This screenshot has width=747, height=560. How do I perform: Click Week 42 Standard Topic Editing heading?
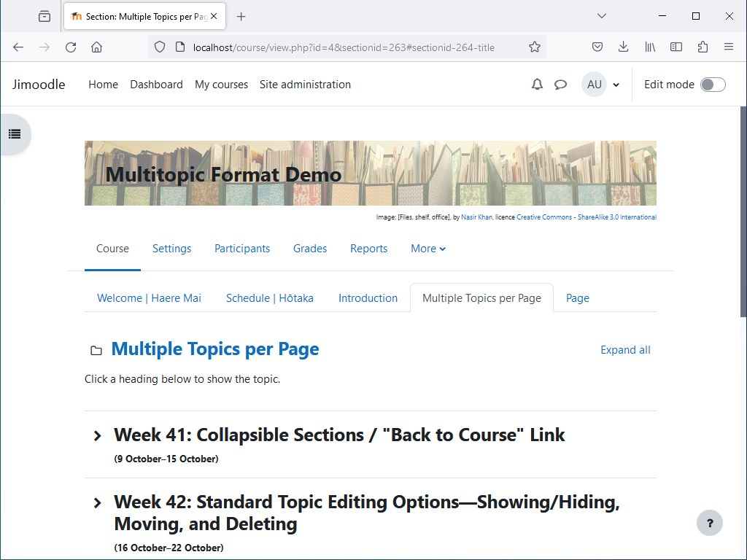[x=367, y=513]
